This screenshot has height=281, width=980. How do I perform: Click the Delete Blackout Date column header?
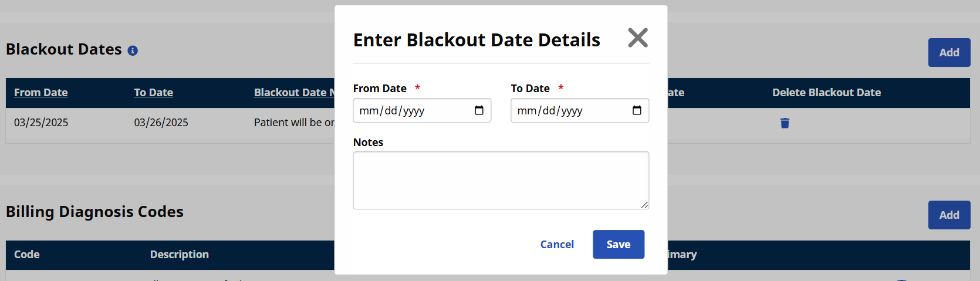coord(826,93)
